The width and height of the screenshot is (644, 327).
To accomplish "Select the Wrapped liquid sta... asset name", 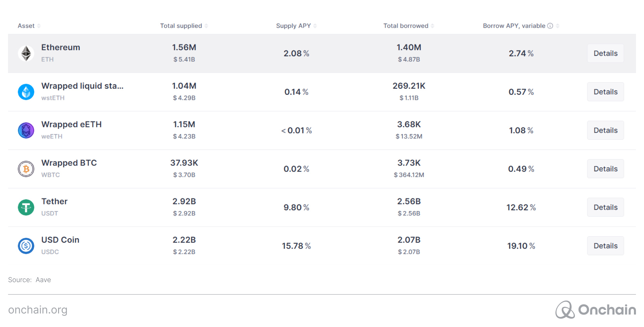I will coord(83,86).
